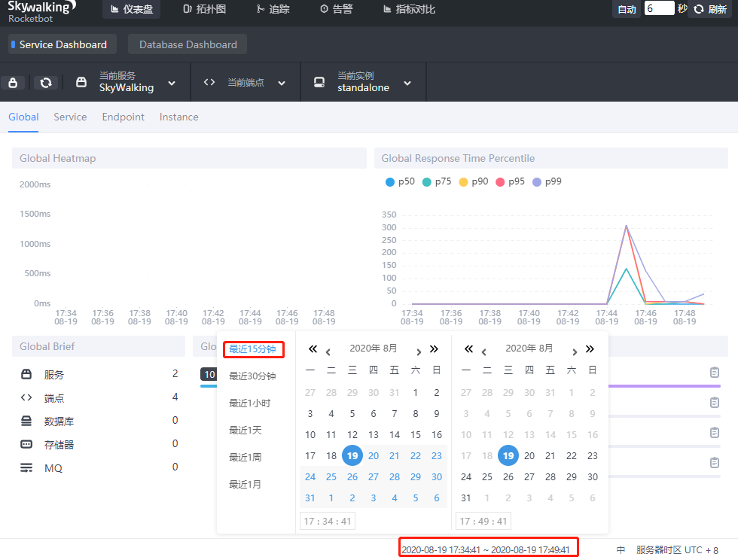Click the MQ icon in Global Brief

click(26, 467)
